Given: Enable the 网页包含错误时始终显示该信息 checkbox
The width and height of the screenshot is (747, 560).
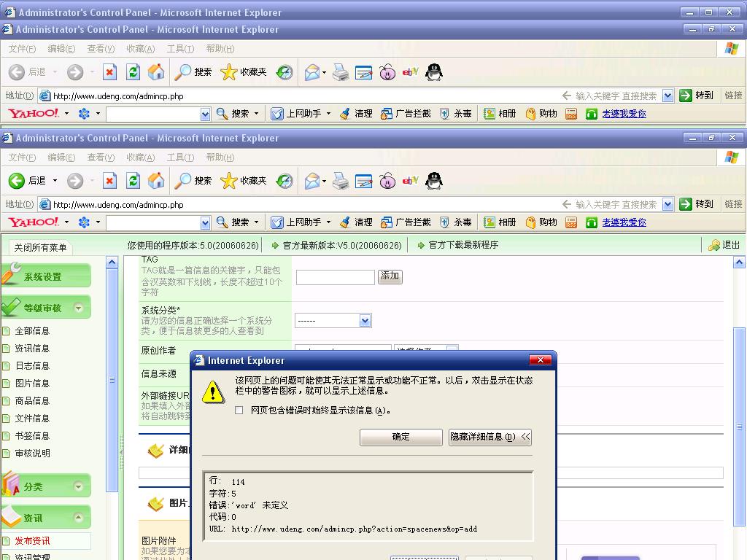Looking at the screenshot, I should 239,410.
